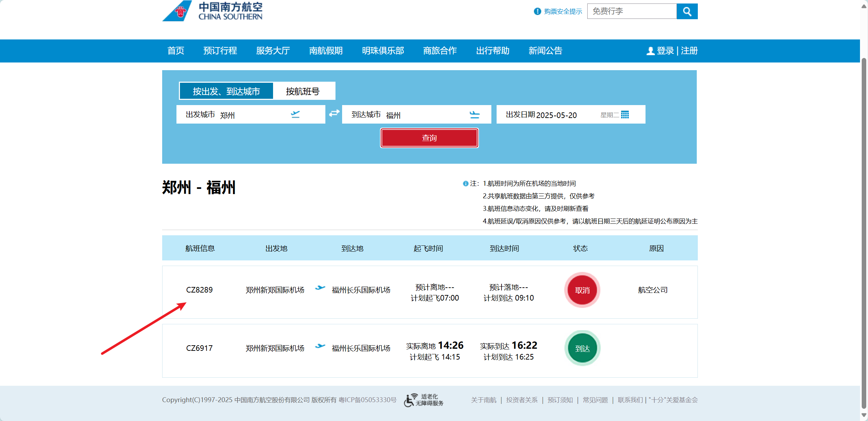Open the calendar date picker icon
Viewport: 868px width, 421px height.
(625, 115)
